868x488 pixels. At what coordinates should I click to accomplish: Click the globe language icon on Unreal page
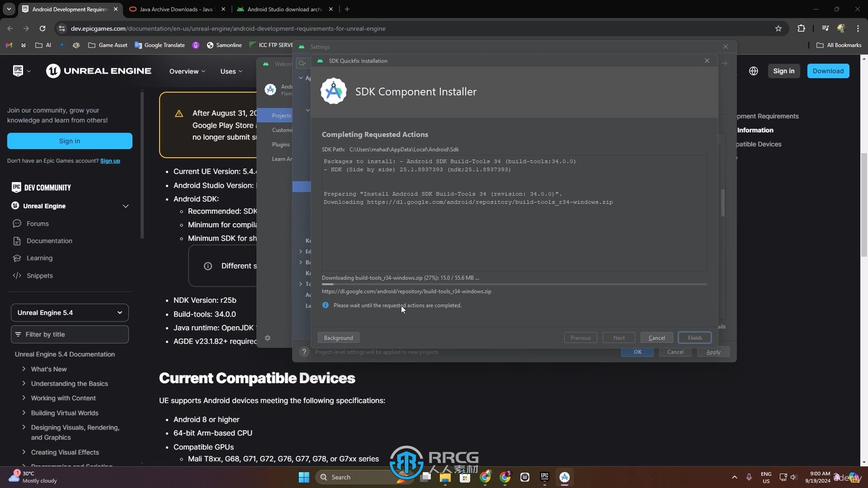pyautogui.click(x=753, y=71)
